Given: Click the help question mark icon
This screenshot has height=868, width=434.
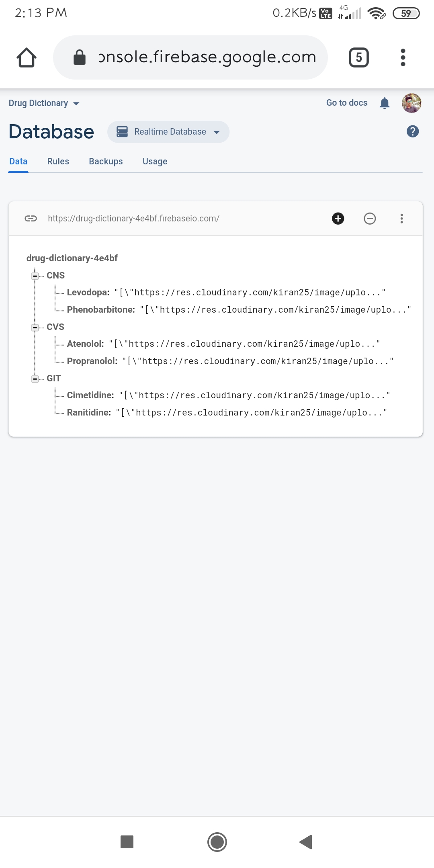Looking at the screenshot, I should tap(413, 131).
